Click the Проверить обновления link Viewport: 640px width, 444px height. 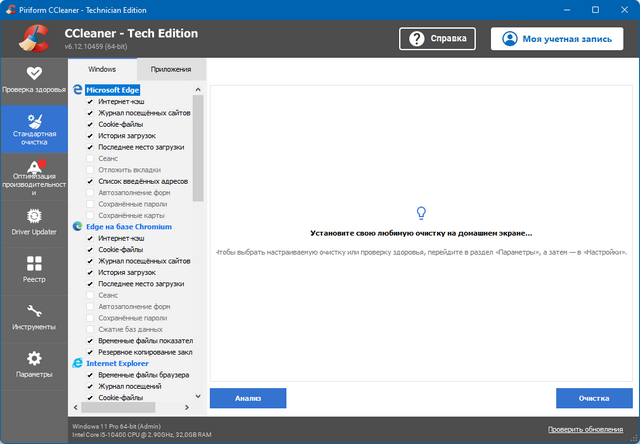[589, 429]
